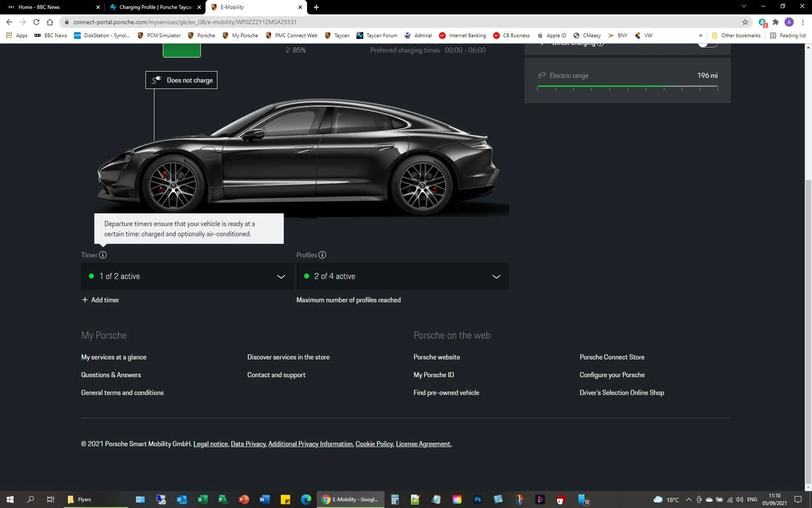Open Windows taskbar search

click(x=30, y=499)
